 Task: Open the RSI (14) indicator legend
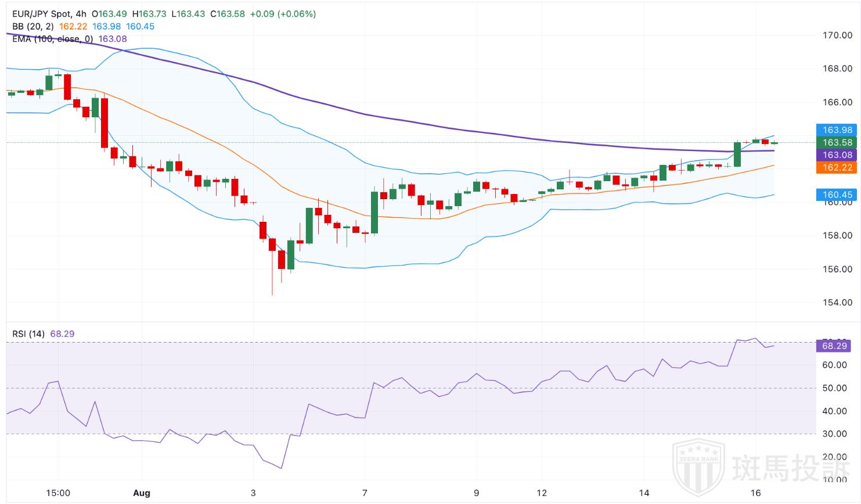click(x=28, y=334)
